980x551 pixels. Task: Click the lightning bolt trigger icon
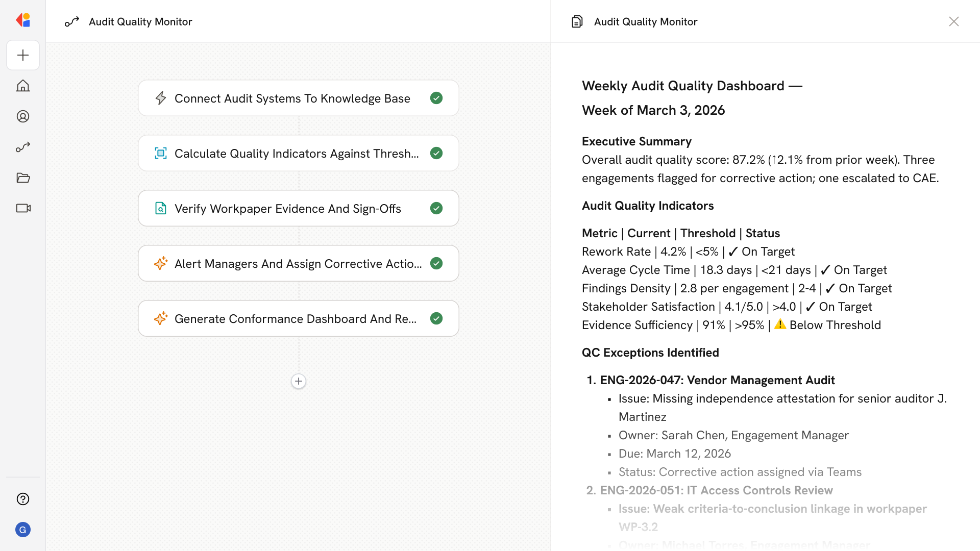point(161,98)
